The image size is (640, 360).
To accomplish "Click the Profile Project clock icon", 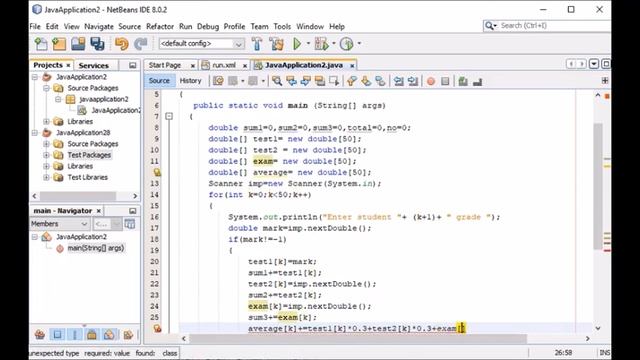I will 347,44.
